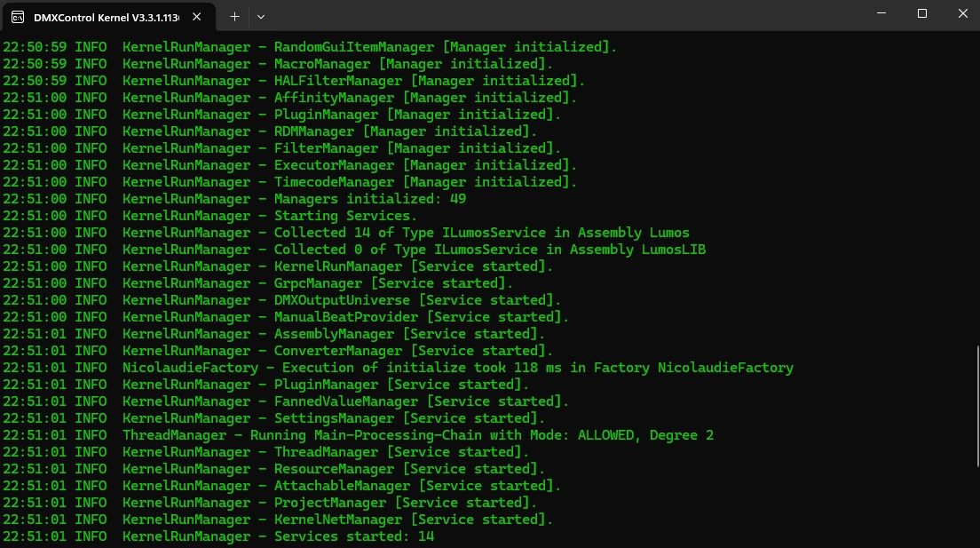980x548 pixels.
Task: Click the ResourceManager log line
Action: tap(273, 469)
